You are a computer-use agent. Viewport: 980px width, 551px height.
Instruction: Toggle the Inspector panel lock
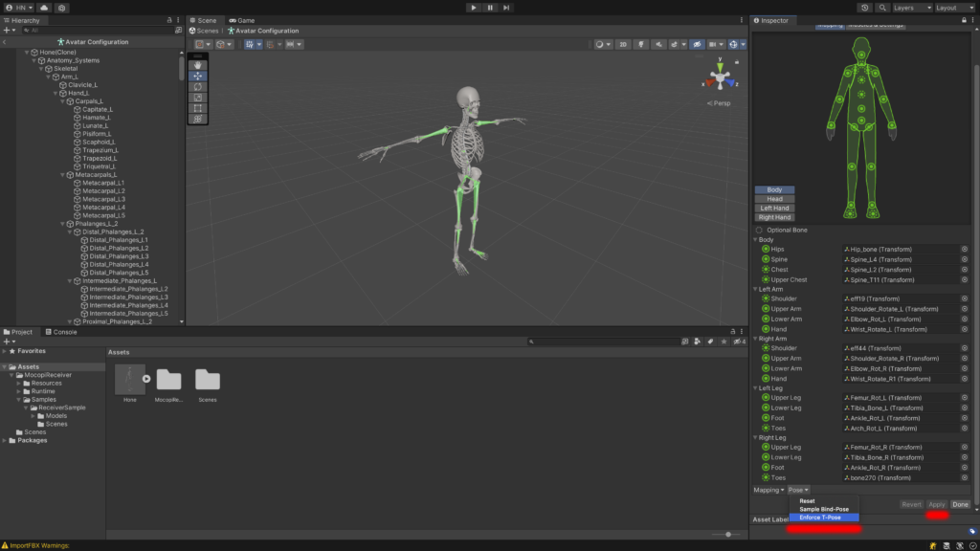(964, 20)
